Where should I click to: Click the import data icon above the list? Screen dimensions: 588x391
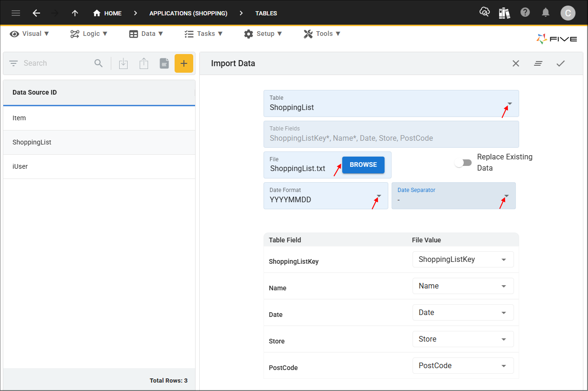click(x=123, y=63)
